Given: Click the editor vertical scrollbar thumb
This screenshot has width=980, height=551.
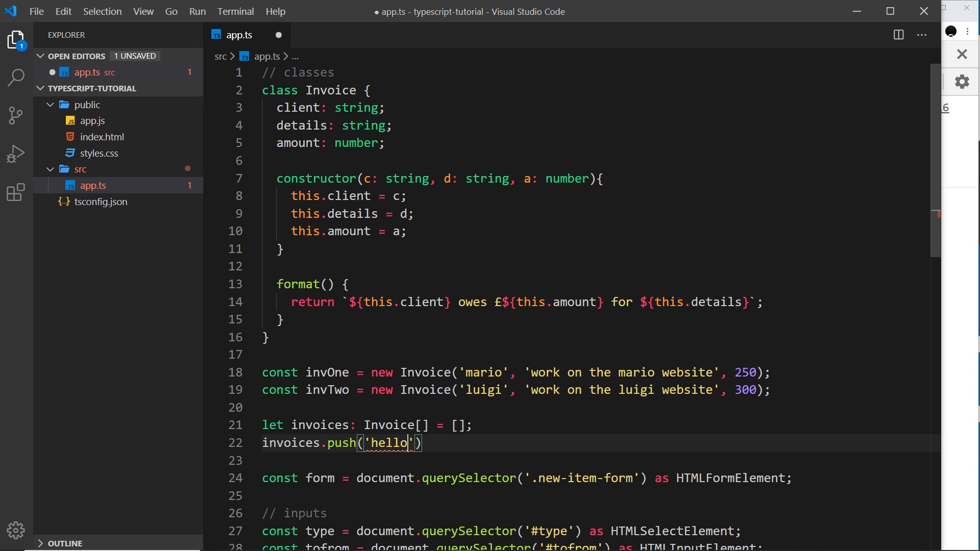Looking at the screenshot, I should [x=936, y=160].
